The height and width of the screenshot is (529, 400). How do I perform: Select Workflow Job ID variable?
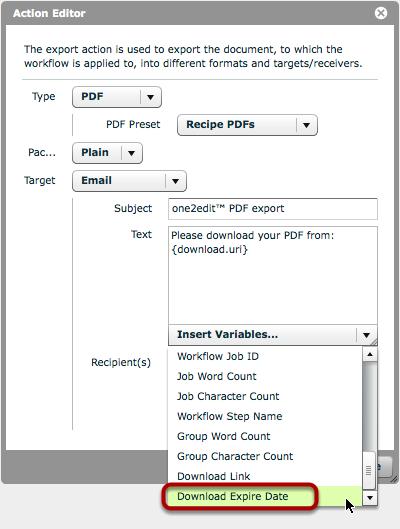point(218,357)
